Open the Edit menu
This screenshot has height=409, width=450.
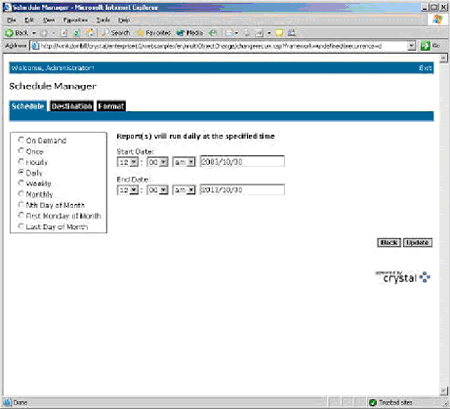coord(29,20)
